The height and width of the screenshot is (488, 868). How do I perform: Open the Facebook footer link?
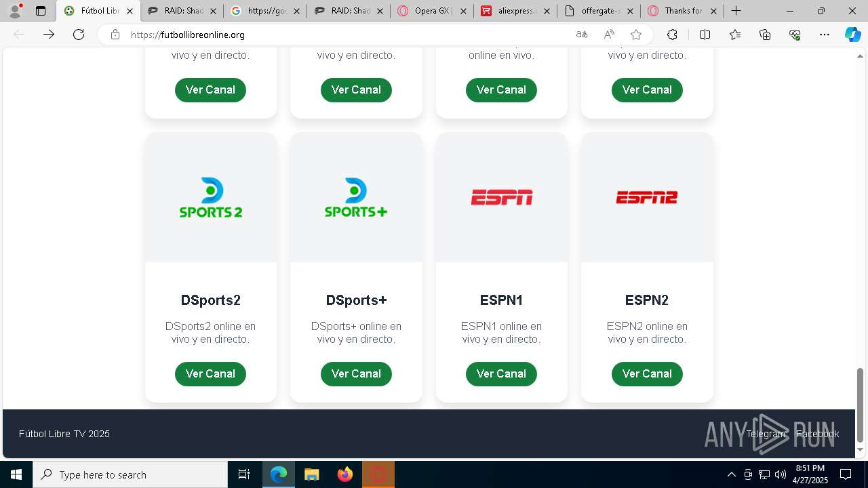tap(817, 434)
